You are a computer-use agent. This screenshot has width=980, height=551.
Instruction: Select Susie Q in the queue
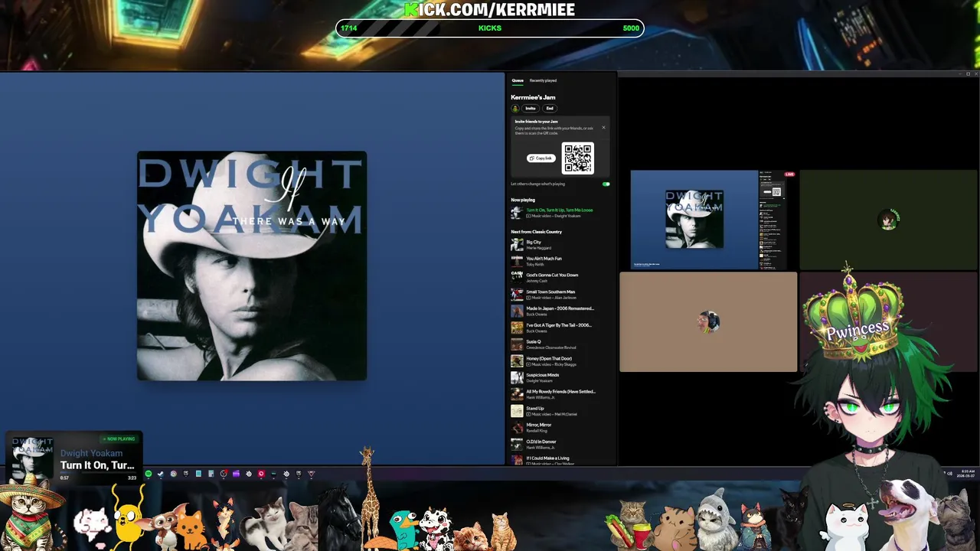561,344
